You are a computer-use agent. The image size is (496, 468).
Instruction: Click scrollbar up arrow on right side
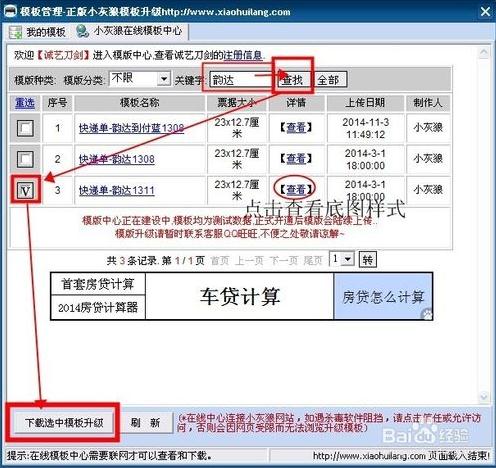484,52
